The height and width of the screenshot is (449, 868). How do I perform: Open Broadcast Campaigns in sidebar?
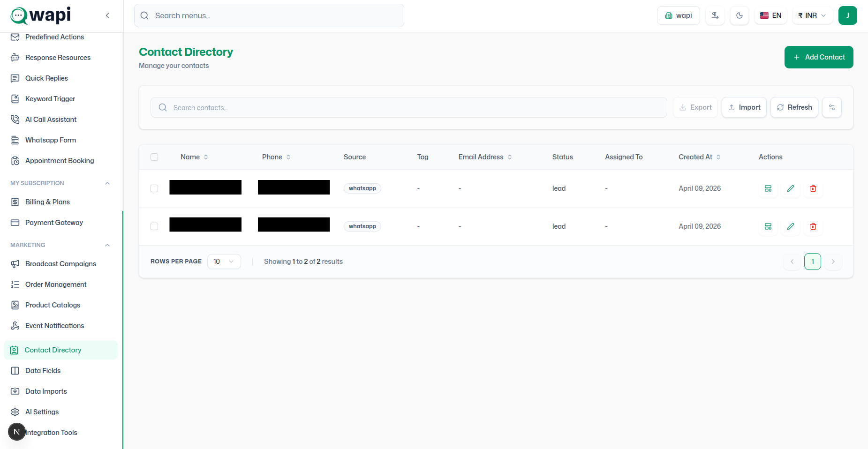pos(60,264)
